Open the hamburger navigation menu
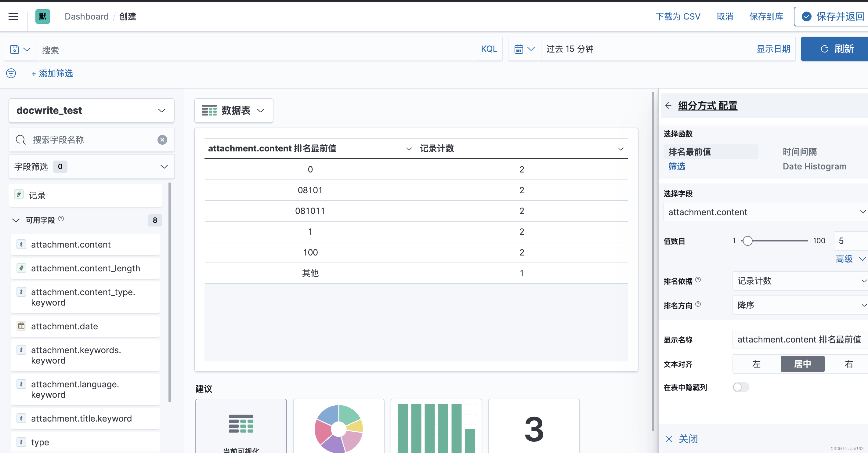This screenshot has height=453, width=868. point(13,16)
